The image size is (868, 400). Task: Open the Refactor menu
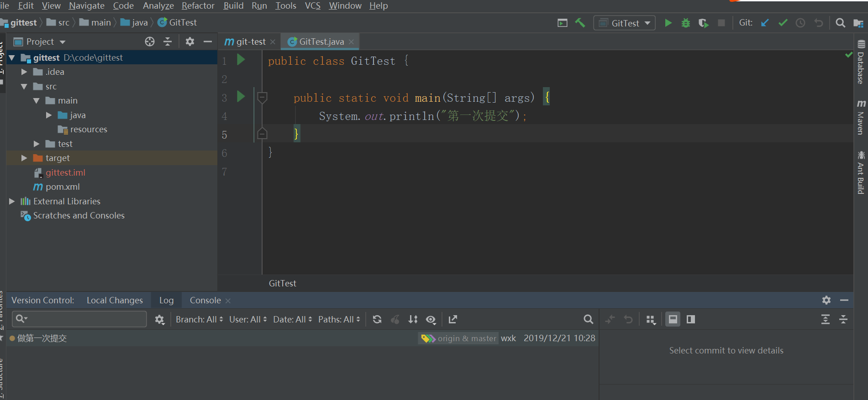pos(198,5)
